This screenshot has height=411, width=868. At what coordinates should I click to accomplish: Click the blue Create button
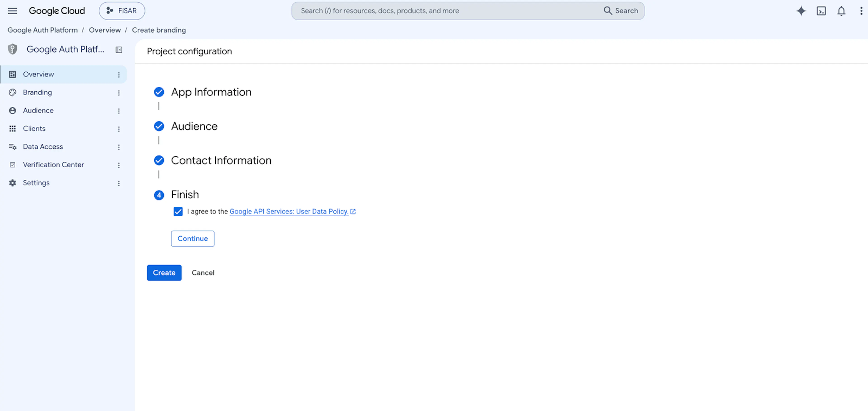tap(164, 272)
